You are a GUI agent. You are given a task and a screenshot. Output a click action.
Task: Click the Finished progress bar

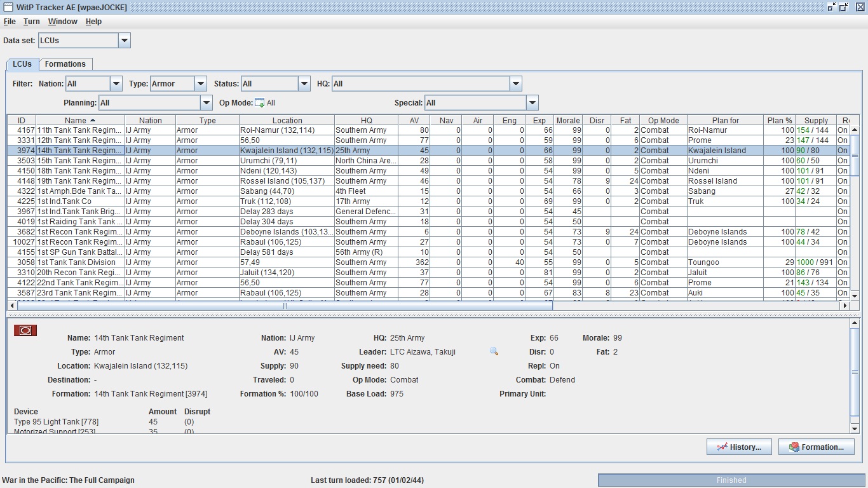[731, 480]
